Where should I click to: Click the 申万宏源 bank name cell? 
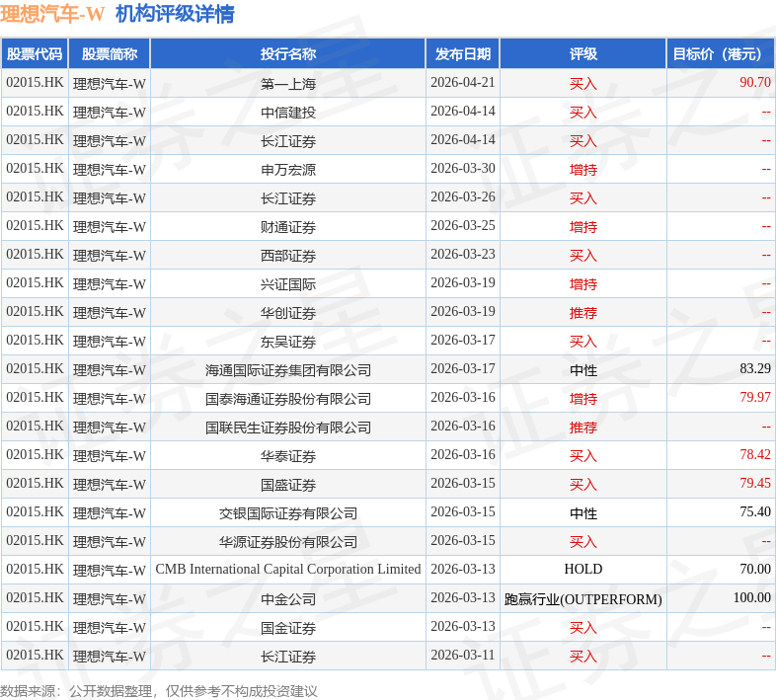pyautogui.click(x=288, y=170)
